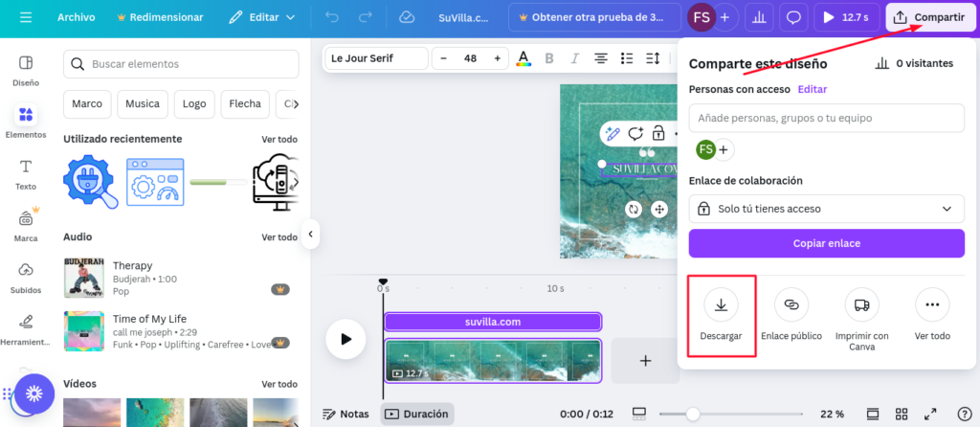Select the browser window settings element
The height and width of the screenshot is (427, 980).
155,182
